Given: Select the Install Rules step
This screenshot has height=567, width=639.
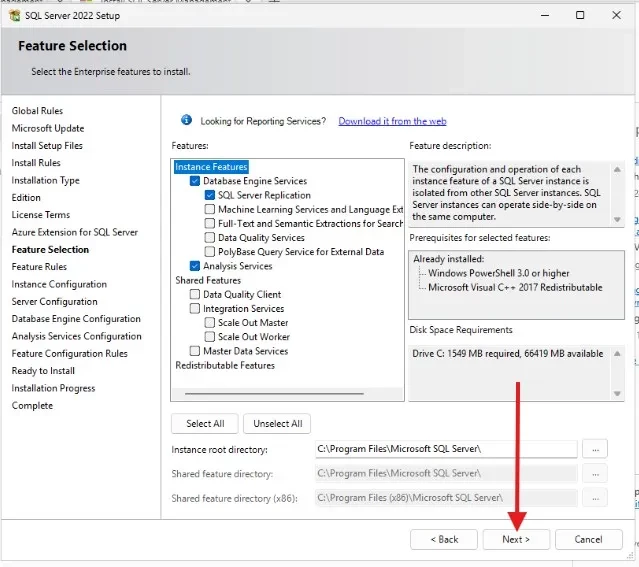Looking at the screenshot, I should pos(36,163).
